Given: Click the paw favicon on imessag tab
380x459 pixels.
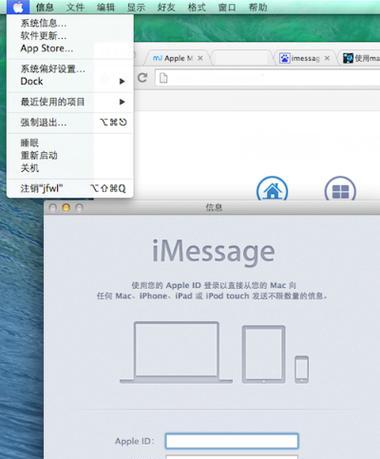Looking at the screenshot, I should (284, 58).
